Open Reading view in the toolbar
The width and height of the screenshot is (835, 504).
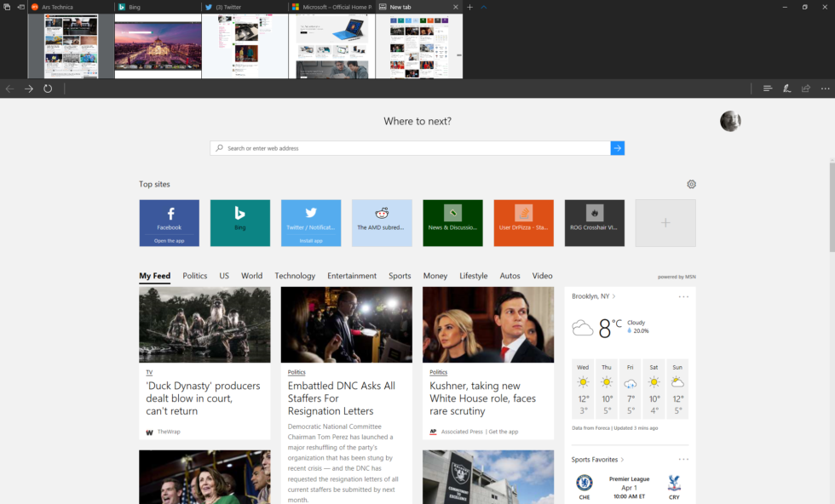coord(766,89)
